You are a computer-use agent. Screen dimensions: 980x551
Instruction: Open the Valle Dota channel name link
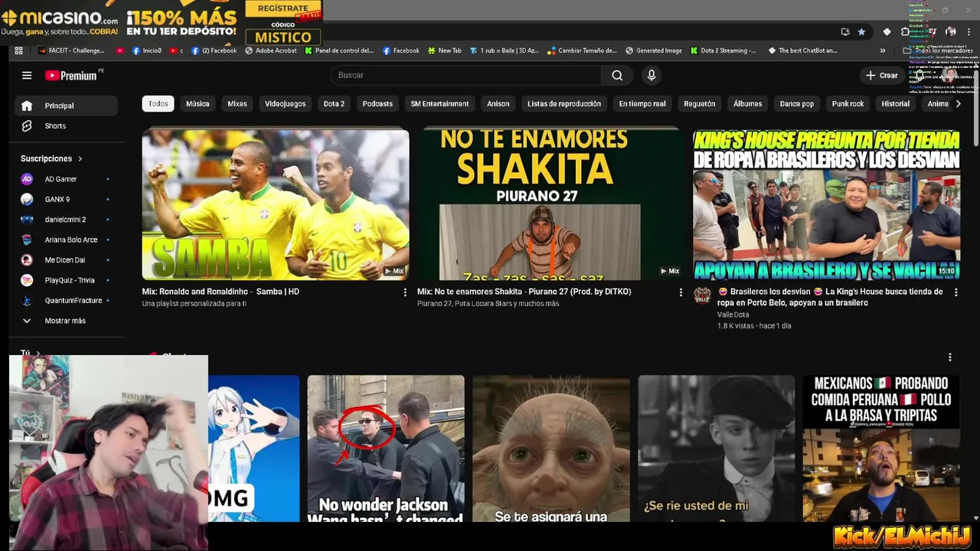click(x=733, y=315)
